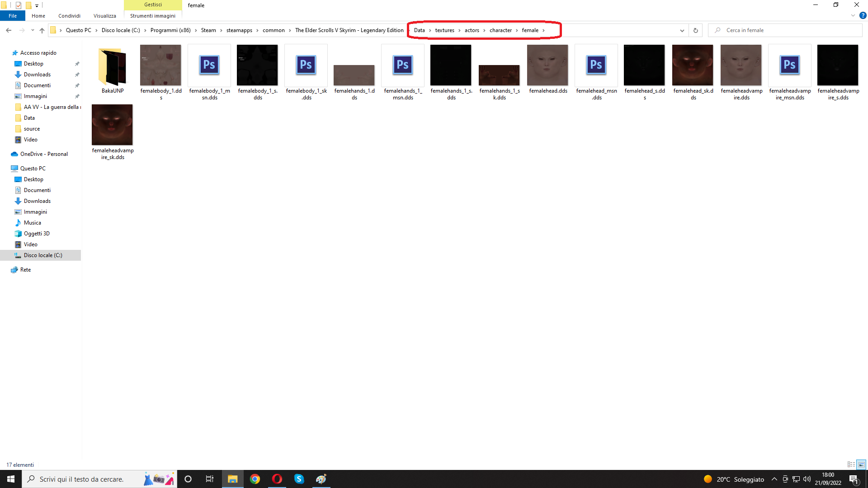This screenshot has width=868, height=488.
Task: Click the taskbar search box
Action: (x=99, y=479)
